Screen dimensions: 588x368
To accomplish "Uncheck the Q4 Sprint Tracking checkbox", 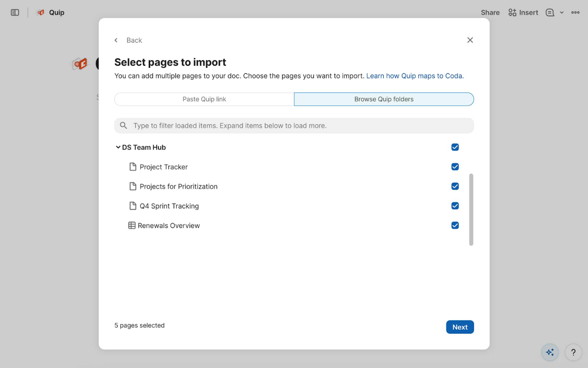I will coord(455,206).
